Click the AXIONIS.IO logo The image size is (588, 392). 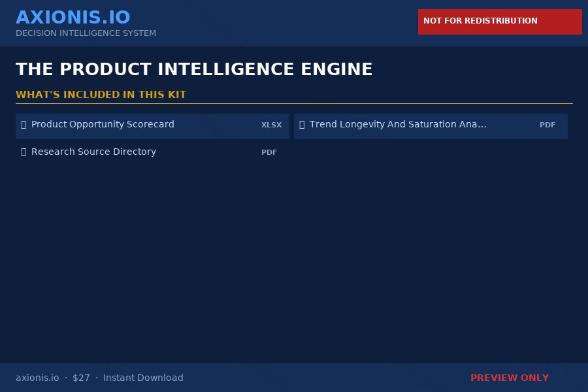pos(73,17)
